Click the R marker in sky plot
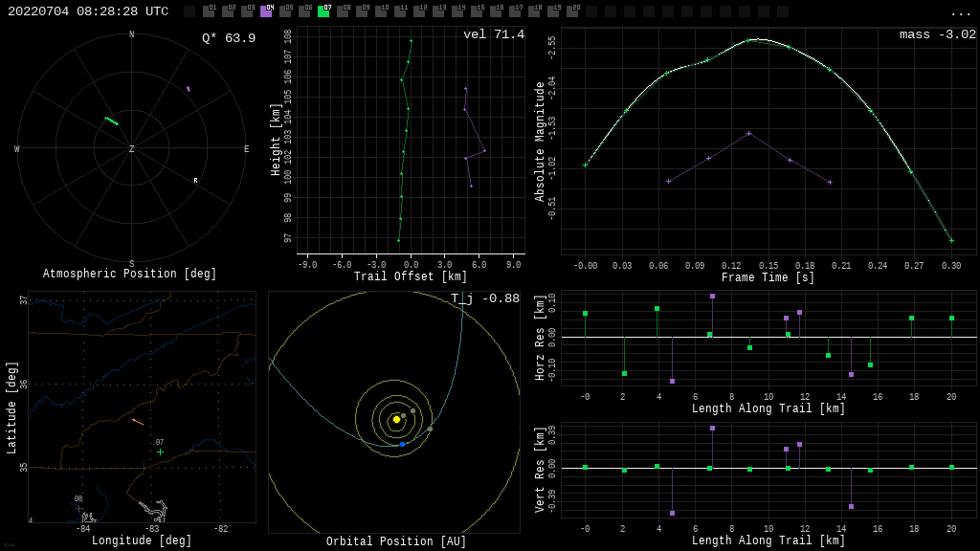 point(195,181)
